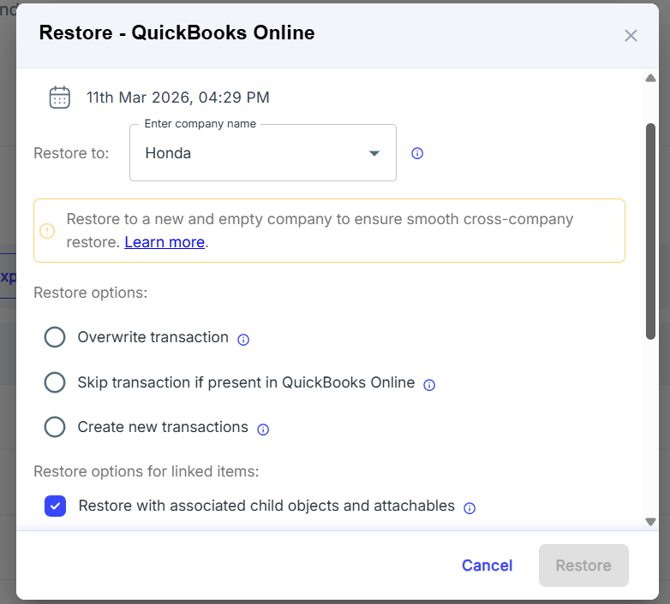Open the company name dropdown arrow
This screenshot has width=670, height=604.
(x=374, y=153)
